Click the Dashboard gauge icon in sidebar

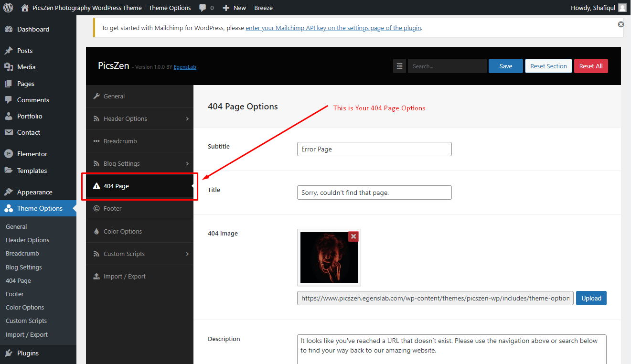9,29
